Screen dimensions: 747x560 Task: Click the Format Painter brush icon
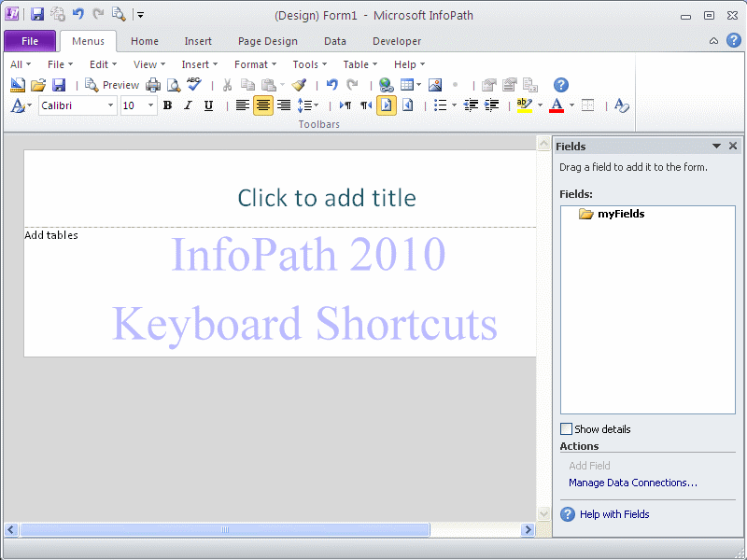coord(299,85)
